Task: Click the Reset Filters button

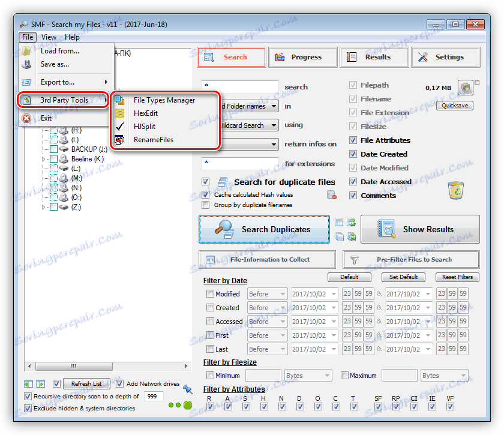Action: pyautogui.click(x=457, y=277)
